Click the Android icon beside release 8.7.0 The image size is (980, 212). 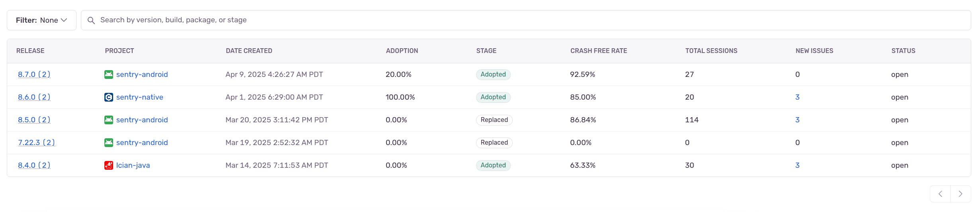click(x=108, y=75)
